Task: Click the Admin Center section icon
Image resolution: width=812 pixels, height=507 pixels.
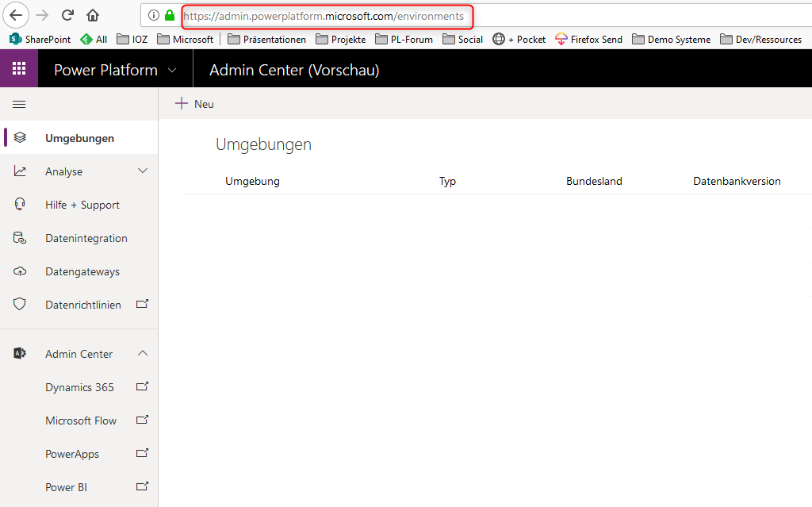Action: click(x=20, y=353)
